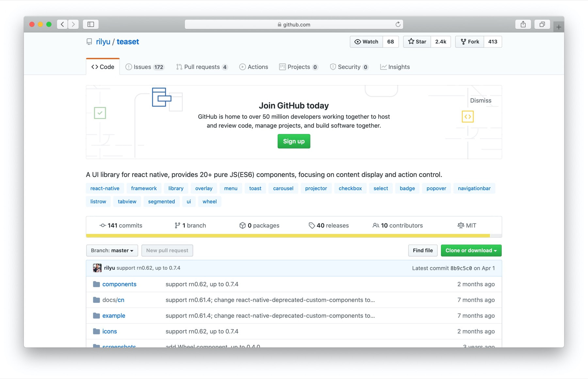The image size is (588, 379).
Task: Open the Security tab
Action: pyautogui.click(x=349, y=67)
